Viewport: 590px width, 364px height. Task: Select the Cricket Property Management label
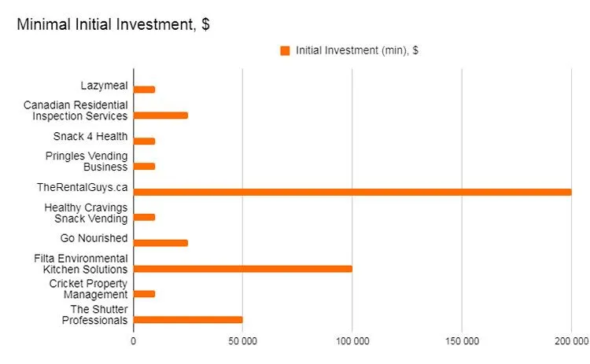pyautogui.click(x=88, y=289)
